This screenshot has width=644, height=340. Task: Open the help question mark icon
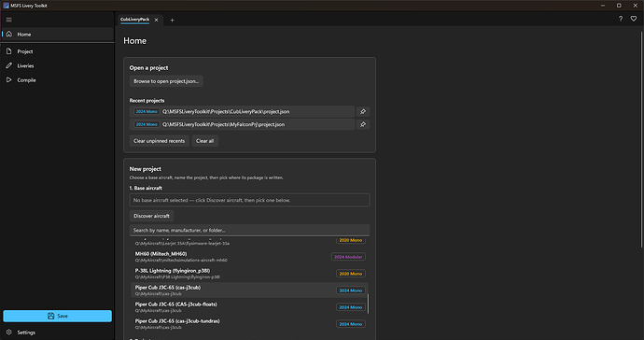pos(621,19)
